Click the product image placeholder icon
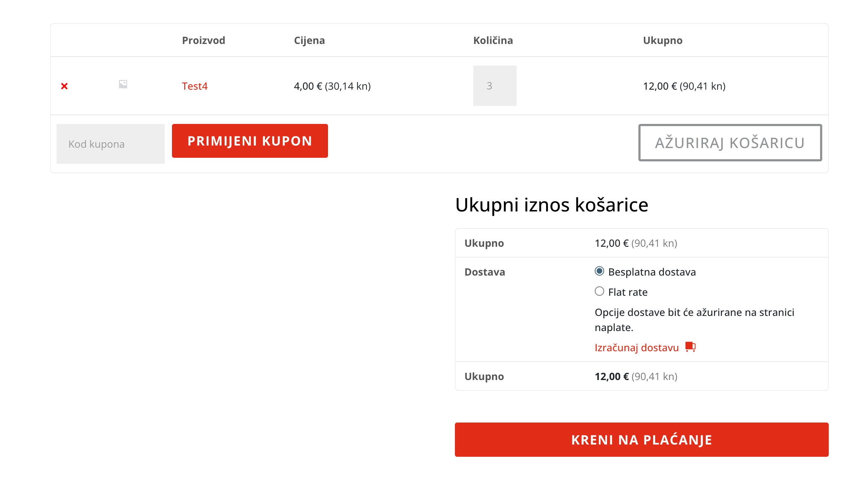This screenshot has width=868, height=500. [123, 84]
